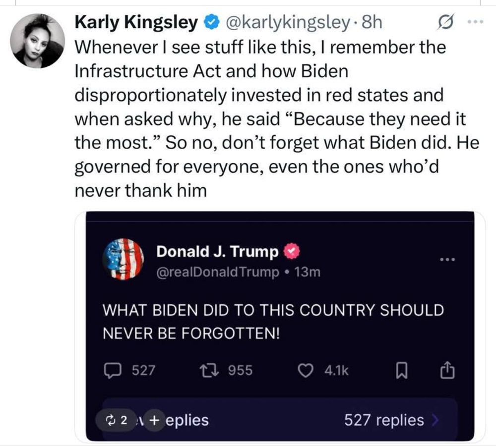Image resolution: width=496 pixels, height=448 pixels.
Task: Open the three-dot more menu on Karly's post
Action: (x=476, y=22)
